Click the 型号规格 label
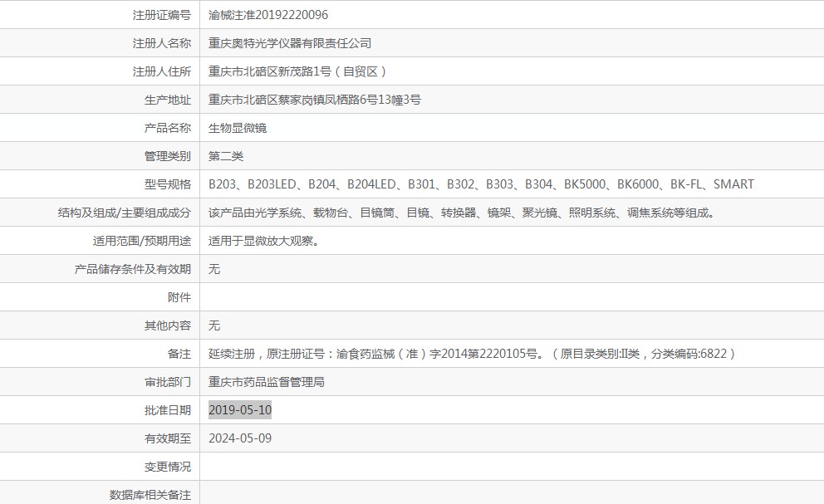The width and height of the screenshot is (824, 504). [168, 184]
